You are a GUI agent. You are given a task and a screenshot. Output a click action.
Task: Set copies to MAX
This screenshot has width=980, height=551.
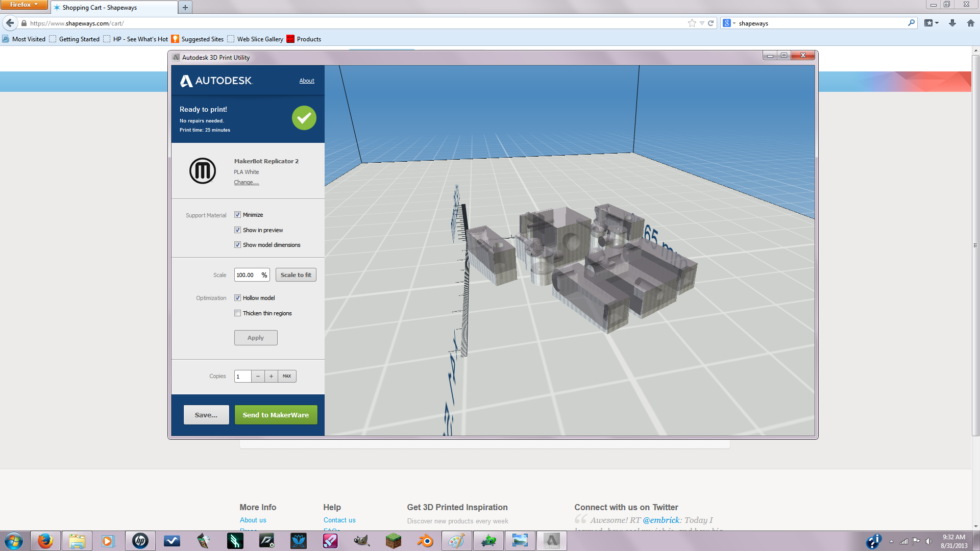[287, 377]
